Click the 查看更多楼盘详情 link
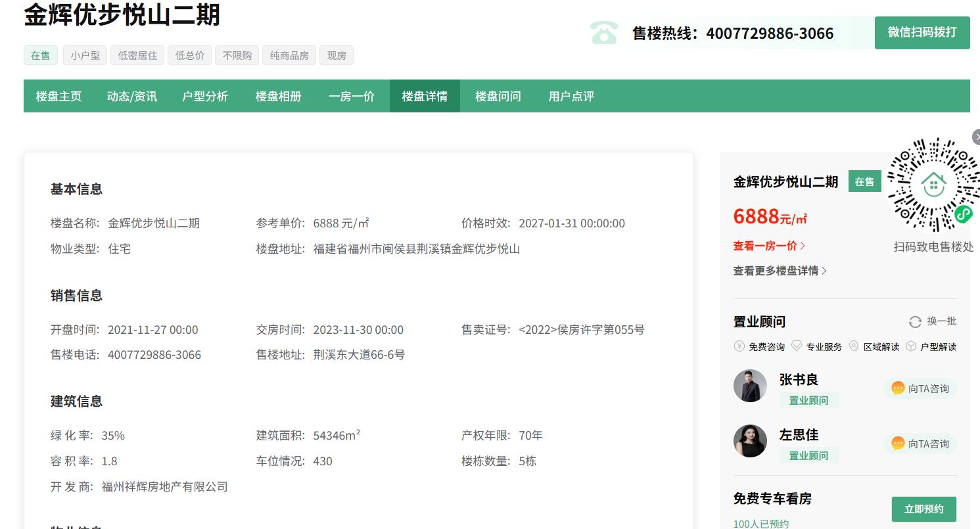Viewport: 980px width, 529px height. (780, 271)
